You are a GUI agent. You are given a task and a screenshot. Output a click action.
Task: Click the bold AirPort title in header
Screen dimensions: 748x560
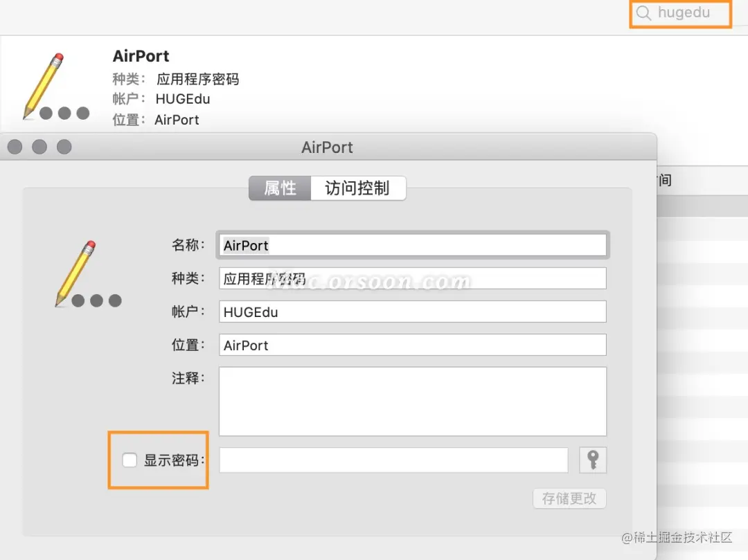point(141,56)
